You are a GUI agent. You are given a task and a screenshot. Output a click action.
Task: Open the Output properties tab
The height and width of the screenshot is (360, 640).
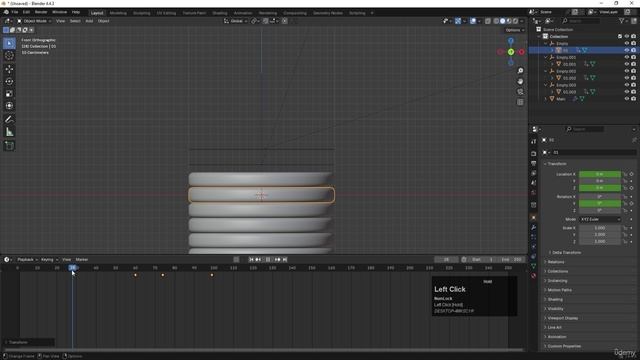click(x=533, y=163)
